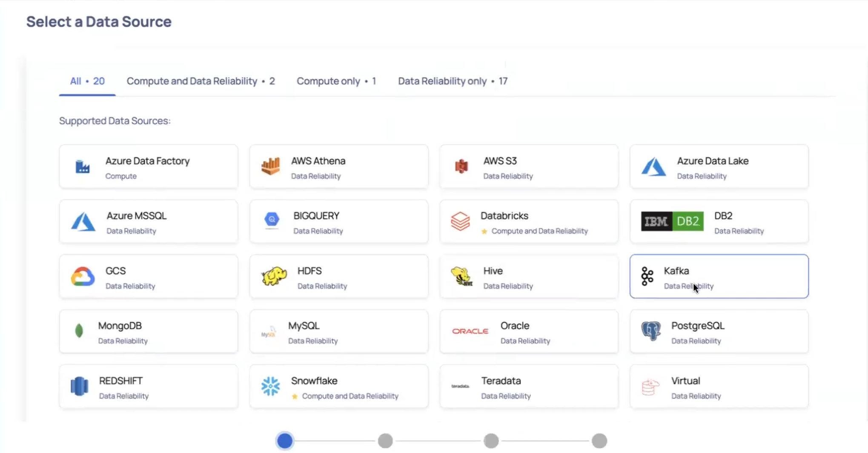Screen dimensions: 868x453
Task: Choose the GCS name
Action: (x=115, y=271)
